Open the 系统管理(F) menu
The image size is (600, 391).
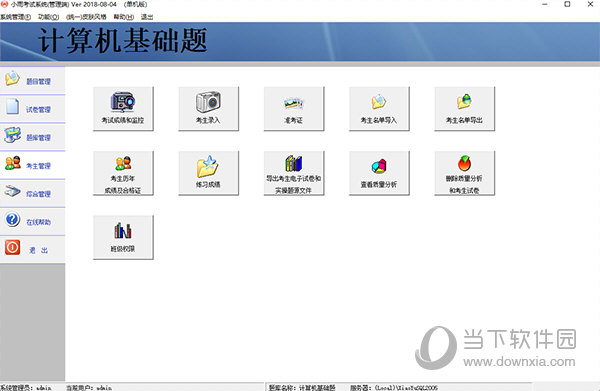16,17
